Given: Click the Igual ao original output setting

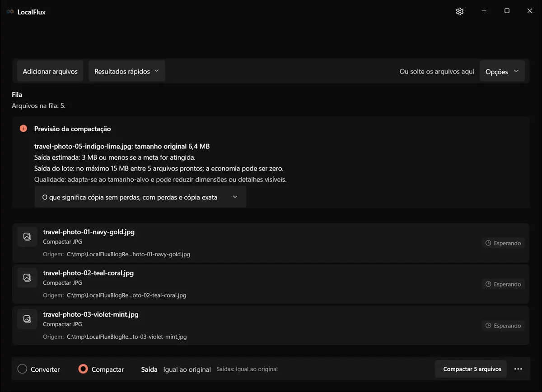Looking at the screenshot, I should point(187,369).
